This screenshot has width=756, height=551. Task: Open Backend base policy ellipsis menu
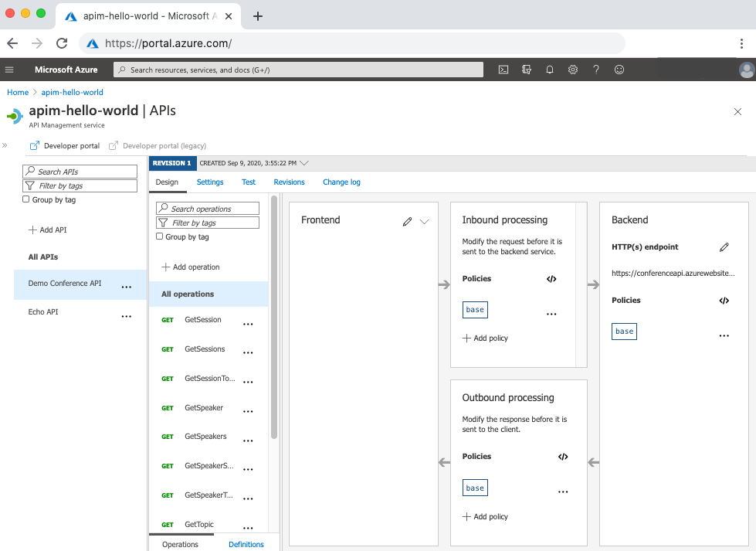724,336
